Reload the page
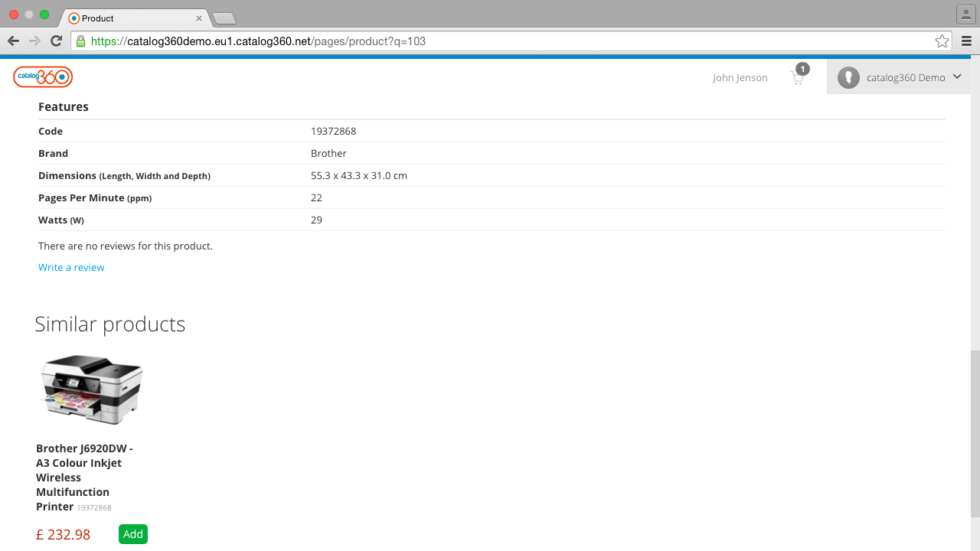980x551 pixels. click(x=56, y=41)
